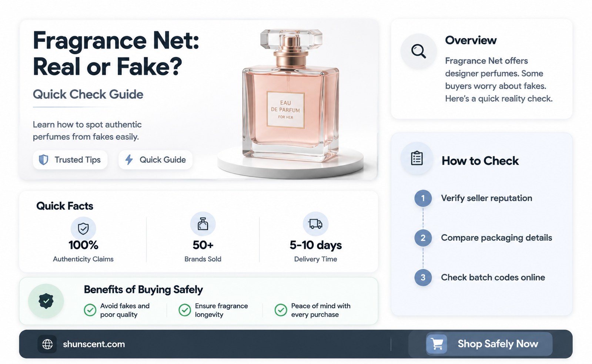The height and width of the screenshot is (364, 592).
Task: Click Avoid fakes and poor quality text
Action: 125,310
